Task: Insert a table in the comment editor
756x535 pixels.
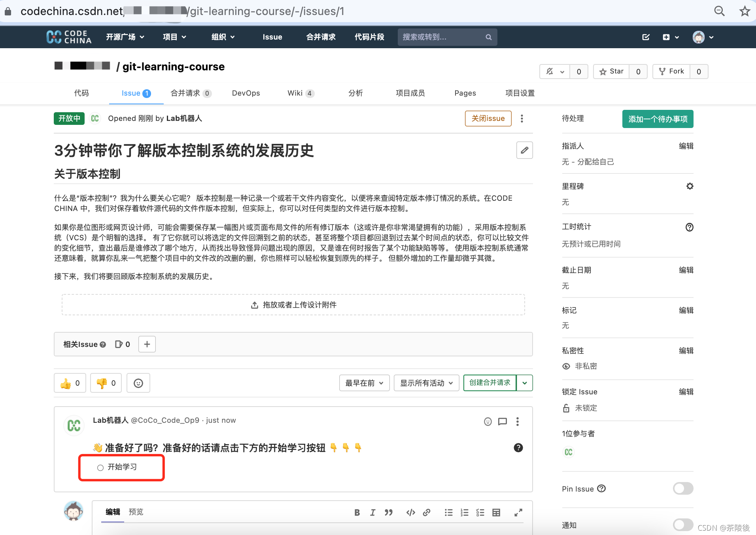Action: 496,512
